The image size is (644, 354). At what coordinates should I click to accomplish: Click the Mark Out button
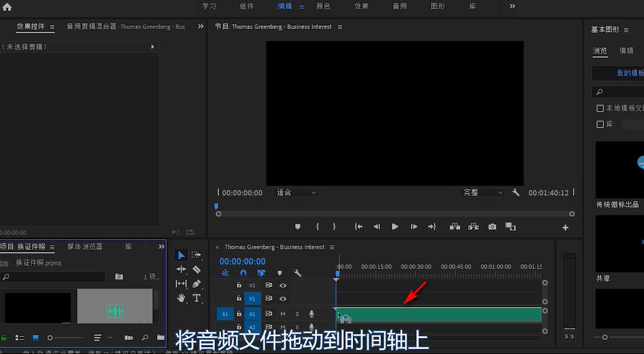point(334,227)
